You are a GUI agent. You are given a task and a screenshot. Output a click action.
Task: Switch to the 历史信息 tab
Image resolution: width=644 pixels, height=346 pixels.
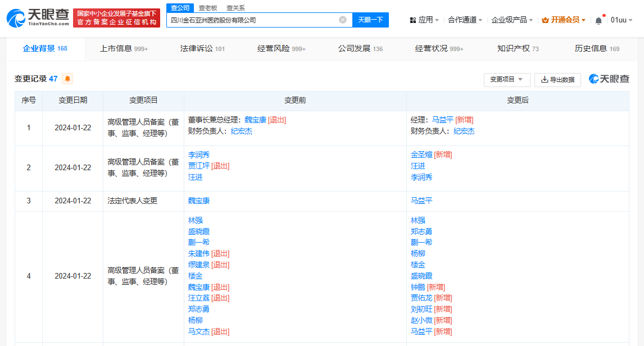(x=597, y=49)
